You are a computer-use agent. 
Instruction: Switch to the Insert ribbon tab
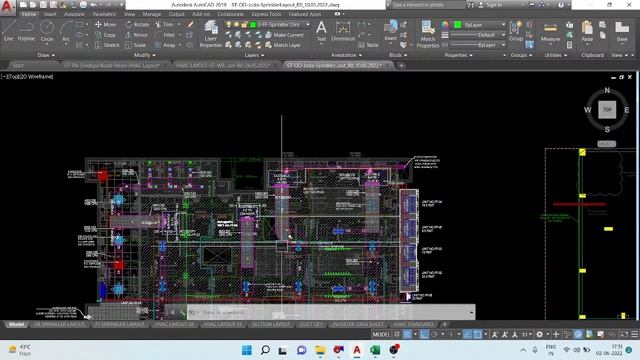pos(50,14)
